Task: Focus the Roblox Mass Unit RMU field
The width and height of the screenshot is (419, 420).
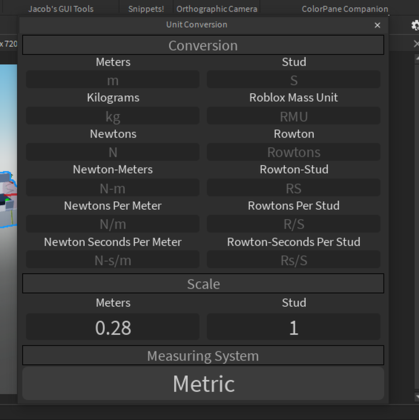Action: coord(294,116)
